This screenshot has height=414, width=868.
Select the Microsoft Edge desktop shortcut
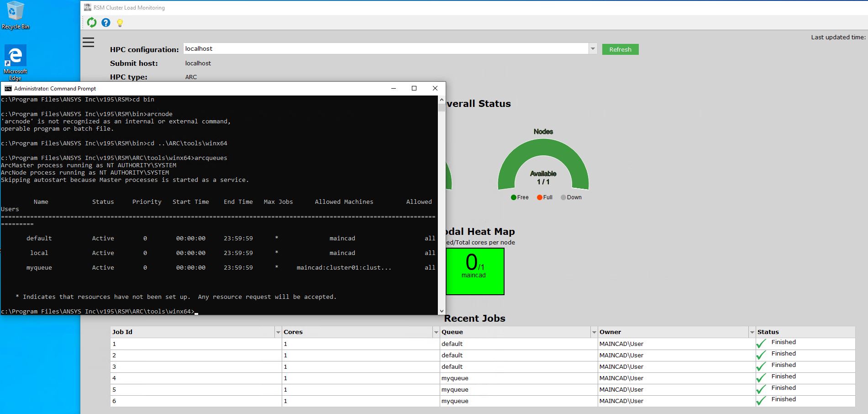[x=15, y=62]
